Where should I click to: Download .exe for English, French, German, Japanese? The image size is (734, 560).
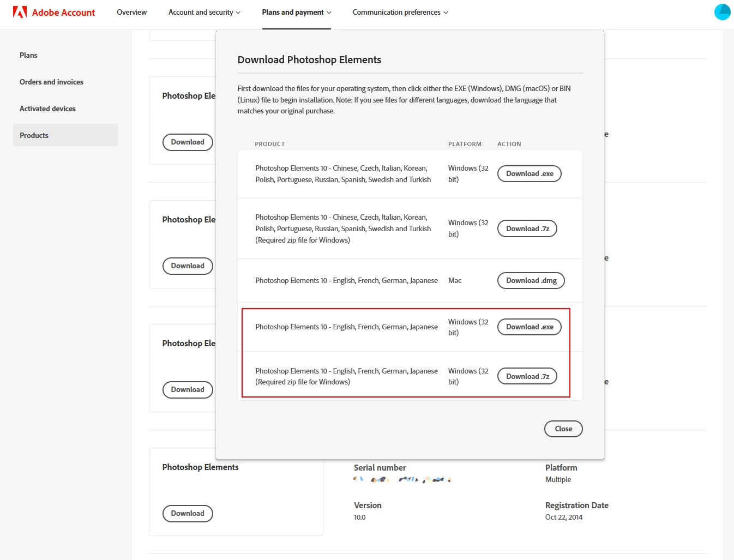point(530,327)
